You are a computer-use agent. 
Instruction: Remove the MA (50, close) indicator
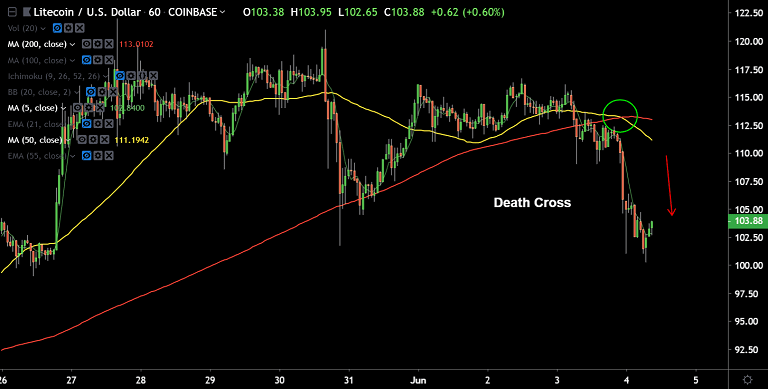point(104,140)
